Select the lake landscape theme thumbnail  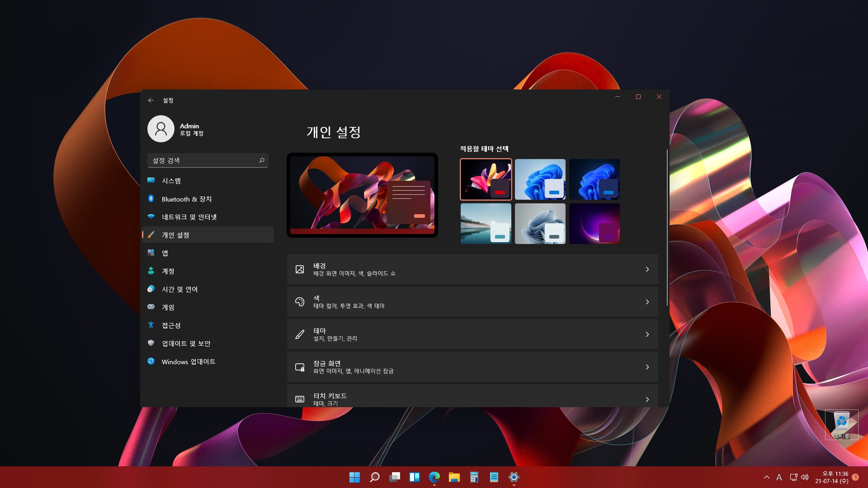pyautogui.click(x=486, y=224)
